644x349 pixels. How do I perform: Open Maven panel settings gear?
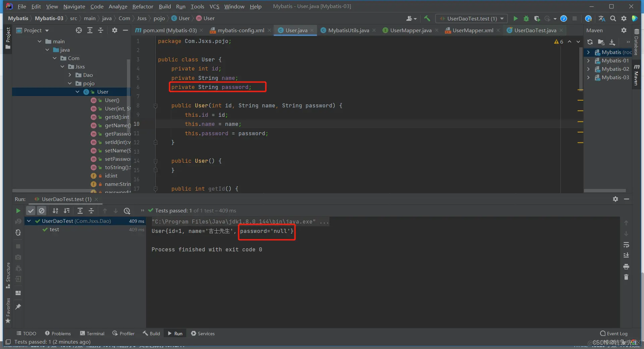tap(624, 30)
